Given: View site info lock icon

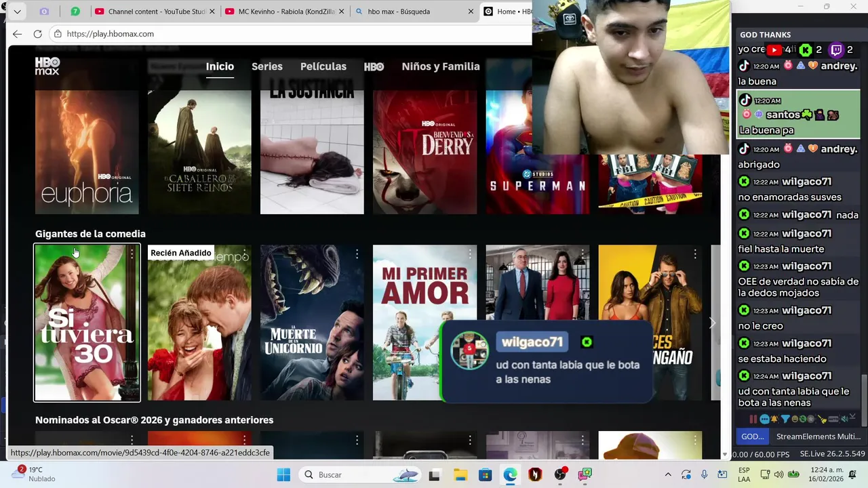Looking at the screenshot, I should (x=58, y=34).
